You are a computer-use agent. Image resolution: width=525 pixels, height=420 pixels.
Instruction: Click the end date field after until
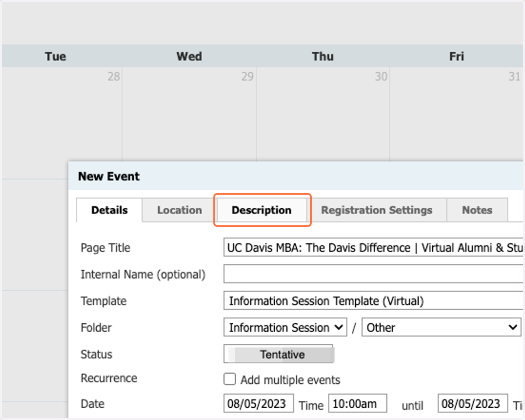pos(473,403)
